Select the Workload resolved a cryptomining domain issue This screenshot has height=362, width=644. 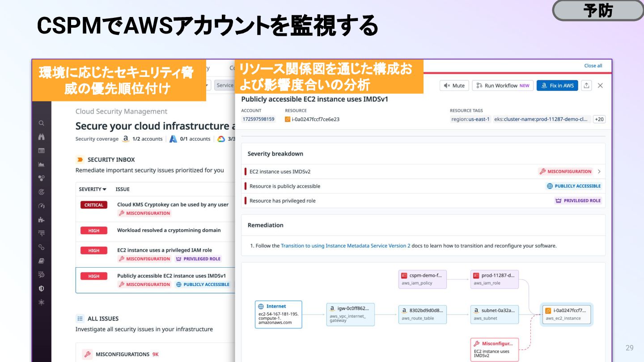[155, 231]
